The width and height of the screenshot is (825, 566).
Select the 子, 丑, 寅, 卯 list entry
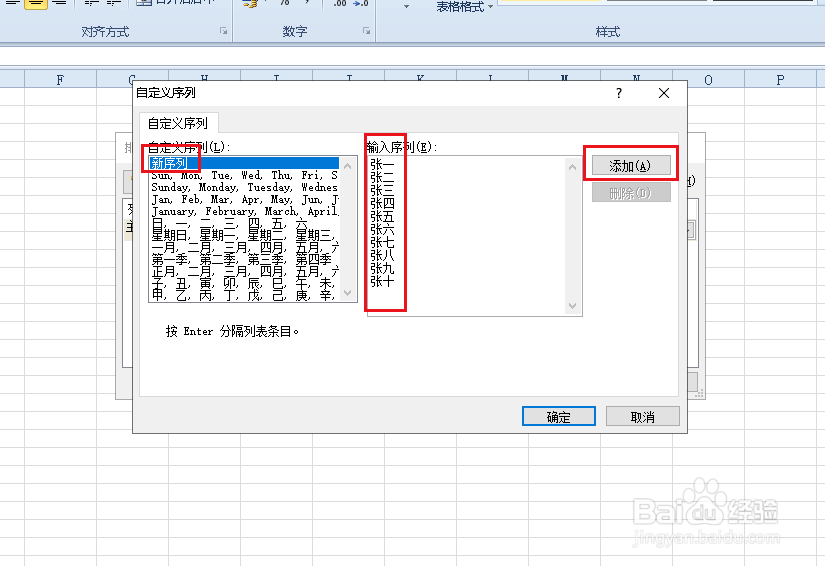click(x=244, y=284)
